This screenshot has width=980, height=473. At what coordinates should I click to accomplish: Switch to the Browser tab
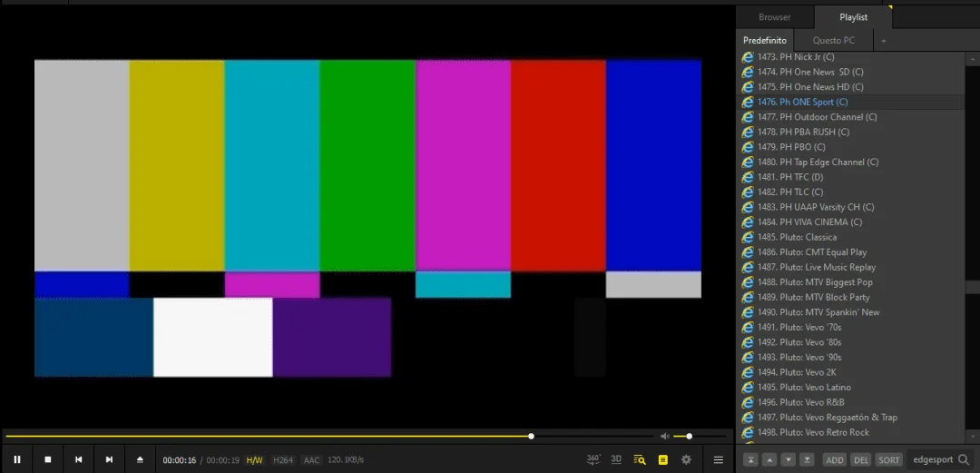pos(774,17)
